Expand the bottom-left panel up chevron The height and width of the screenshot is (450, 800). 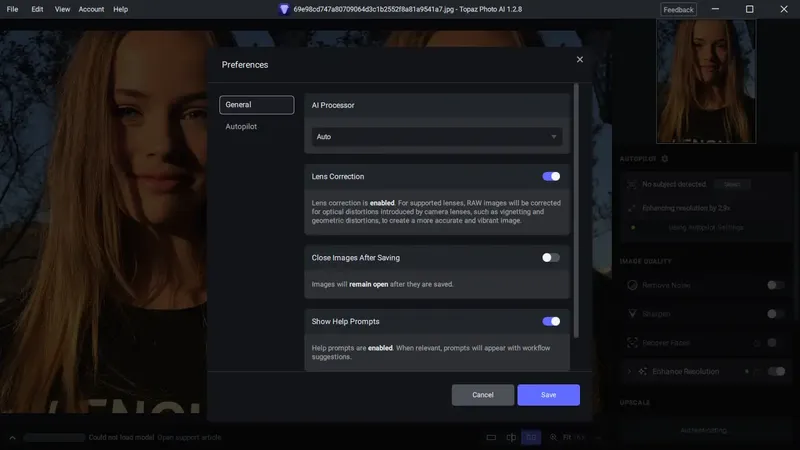point(12,438)
